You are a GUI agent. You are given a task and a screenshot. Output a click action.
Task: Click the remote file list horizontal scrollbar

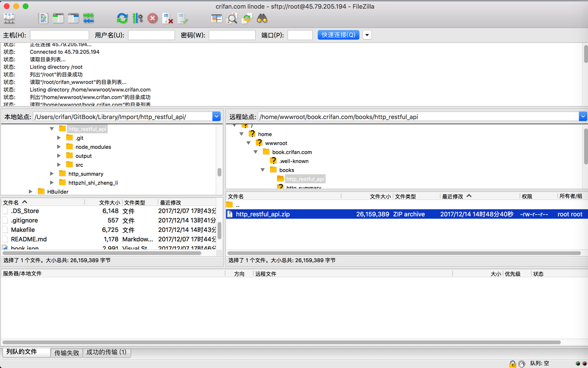(x=404, y=253)
